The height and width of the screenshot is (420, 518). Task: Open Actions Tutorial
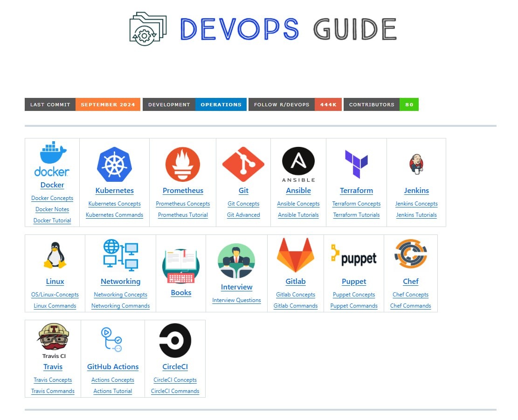113,391
